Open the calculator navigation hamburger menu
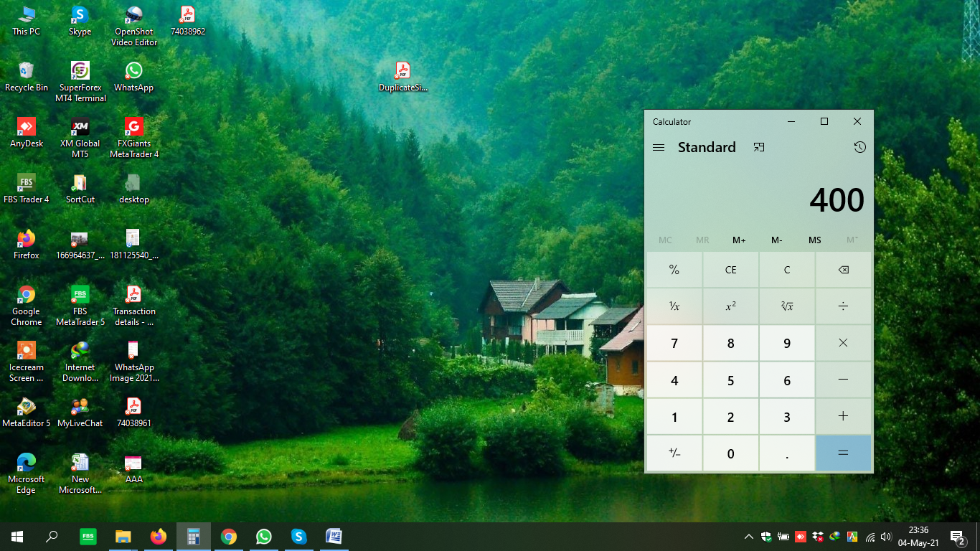 point(659,147)
